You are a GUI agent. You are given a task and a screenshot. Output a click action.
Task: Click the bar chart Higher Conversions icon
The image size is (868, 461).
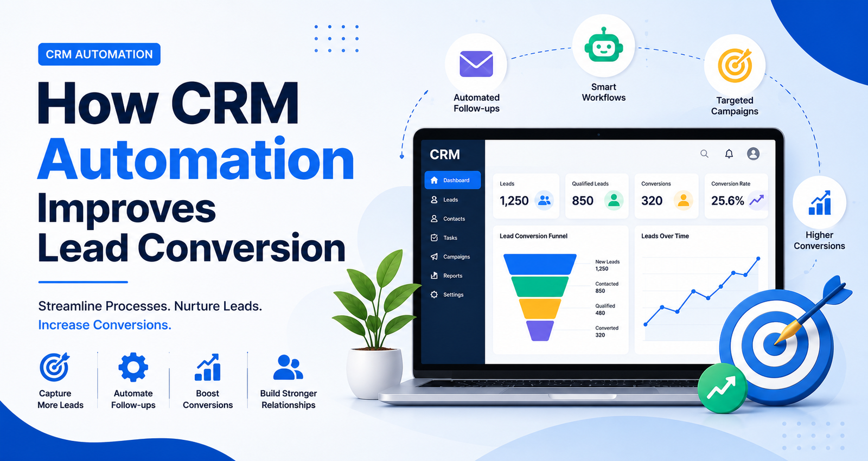pyautogui.click(x=820, y=202)
